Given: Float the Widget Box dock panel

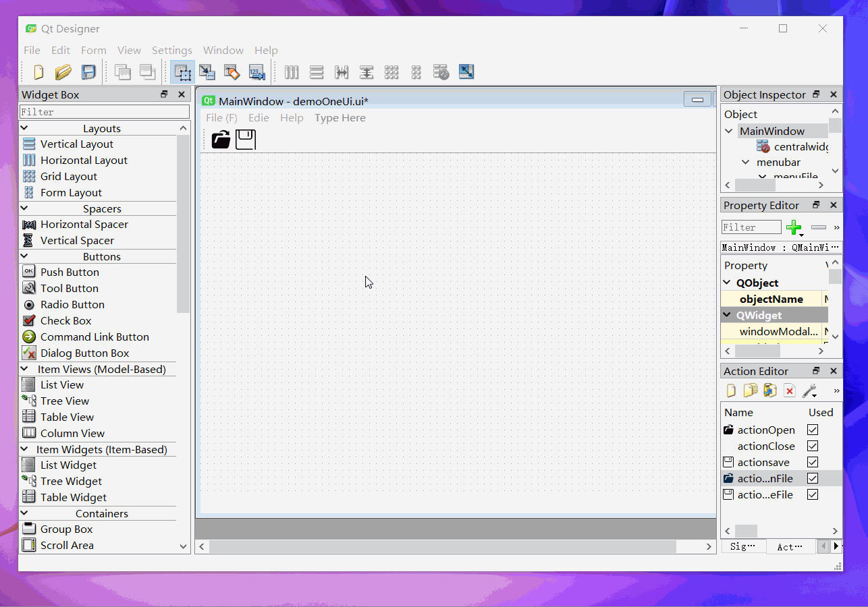Looking at the screenshot, I should [x=164, y=94].
